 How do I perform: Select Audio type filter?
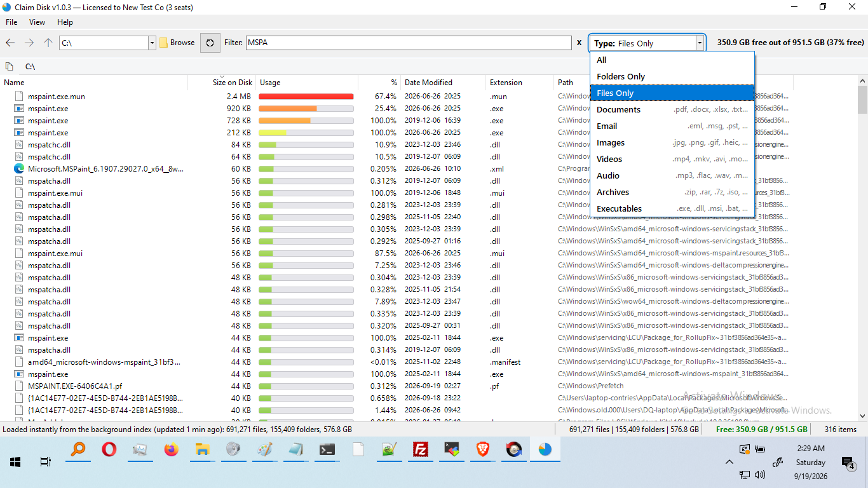click(672, 176)
